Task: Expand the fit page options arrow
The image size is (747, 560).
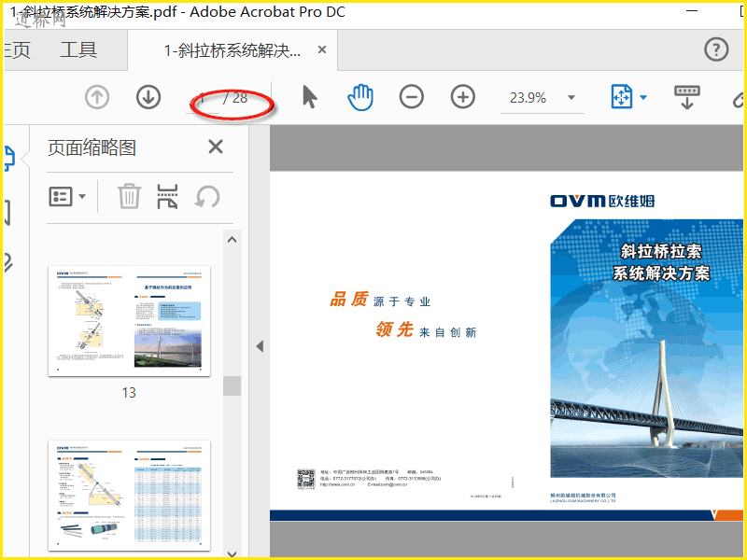Action: pos(643,98)
